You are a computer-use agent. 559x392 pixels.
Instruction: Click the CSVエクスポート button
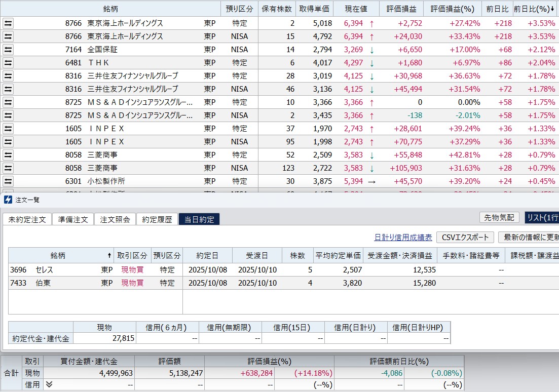[465, 238]
